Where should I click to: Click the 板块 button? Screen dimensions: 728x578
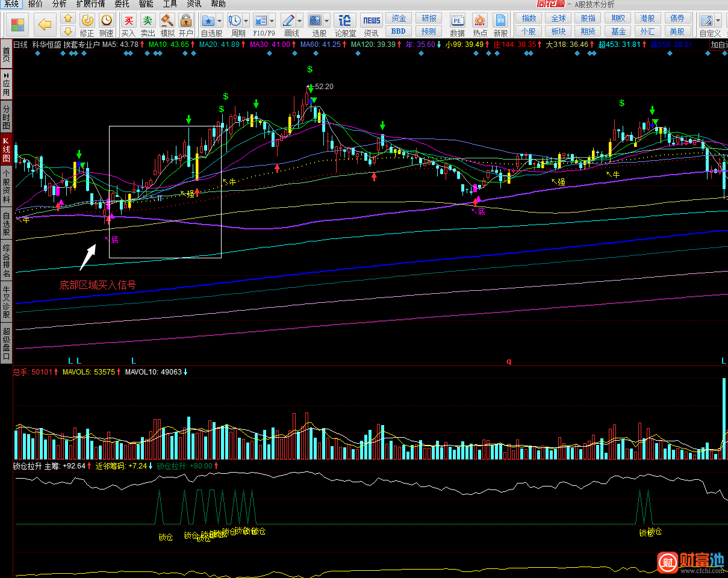click(558, 31)
